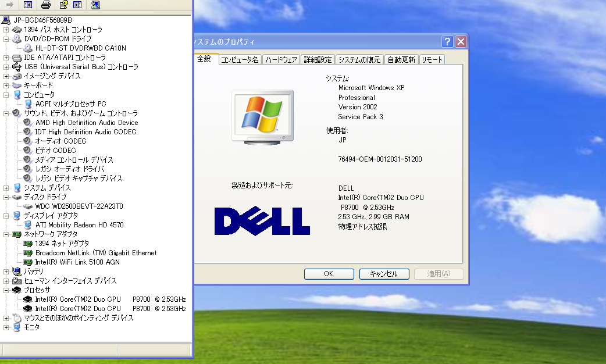The height and width of the screenshot is (364, 606).
Task: Click the scan for hardware changes icon
Action: [95, 5]
